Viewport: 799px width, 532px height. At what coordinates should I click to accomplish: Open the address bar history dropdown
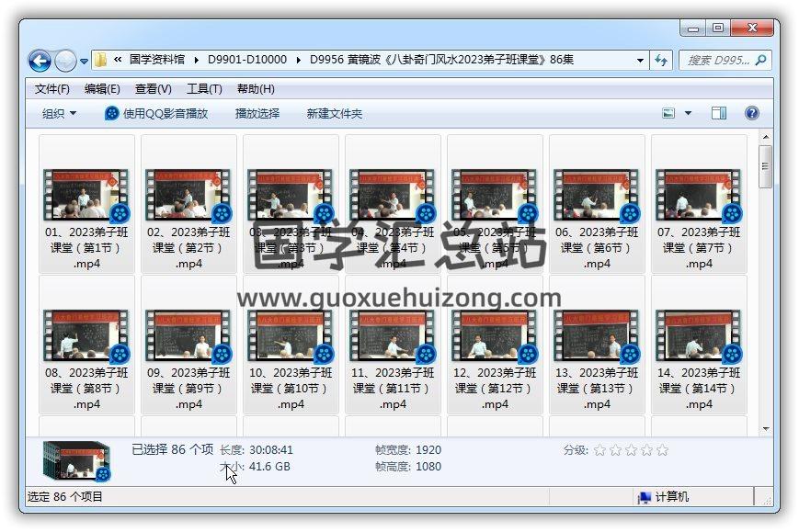coord(641,61)
